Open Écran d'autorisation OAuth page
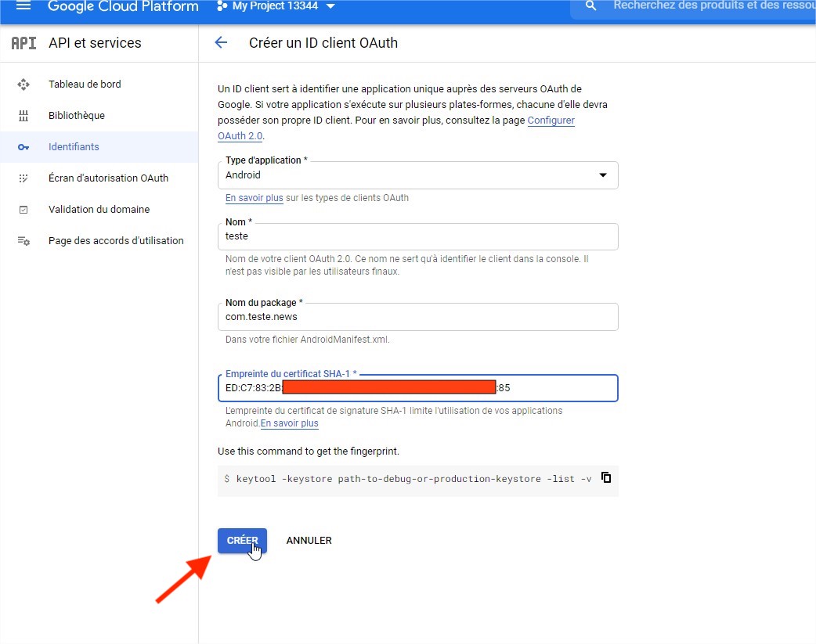Image resolution: width=816 pixels, height=644 pixels. [99, 178]
